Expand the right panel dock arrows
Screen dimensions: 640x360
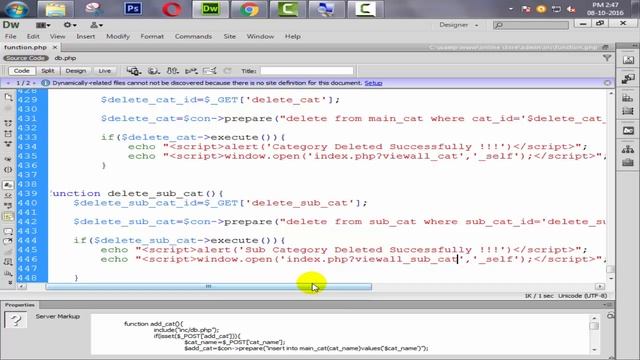click(635, 45)
